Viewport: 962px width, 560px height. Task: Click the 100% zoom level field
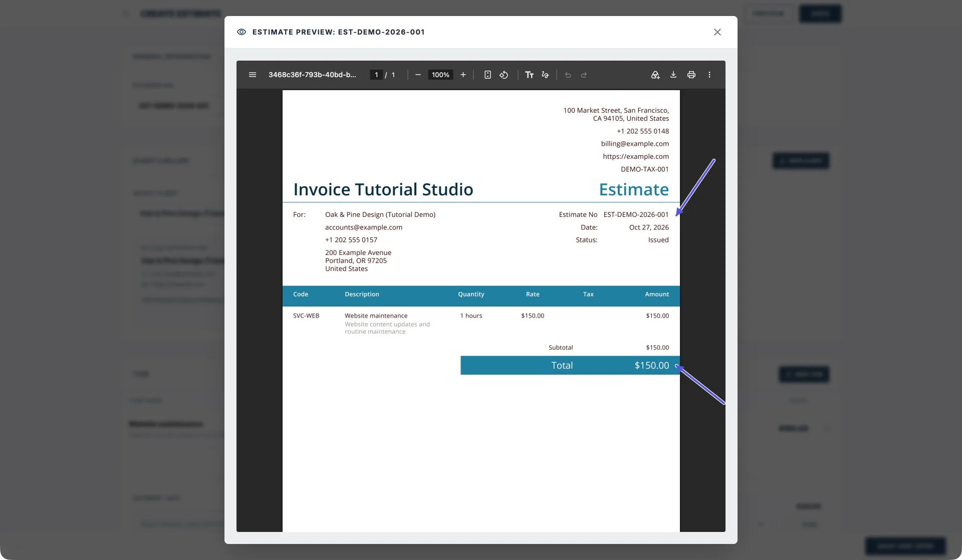(x=440, y=75)
